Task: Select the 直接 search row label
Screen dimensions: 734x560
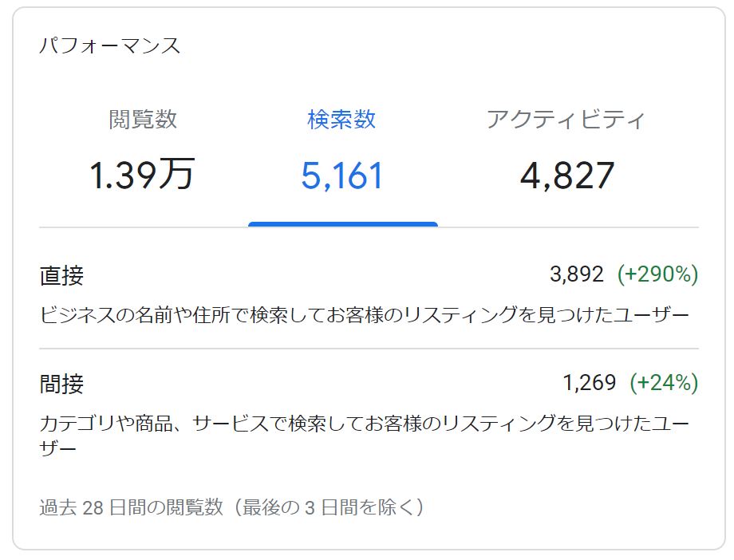Action: pos(61,275)
